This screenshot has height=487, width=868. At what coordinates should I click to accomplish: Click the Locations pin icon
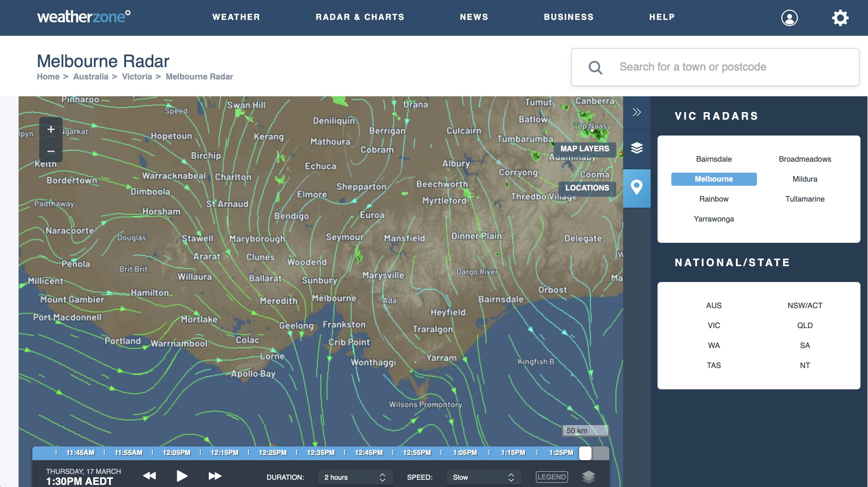point(637,187)
